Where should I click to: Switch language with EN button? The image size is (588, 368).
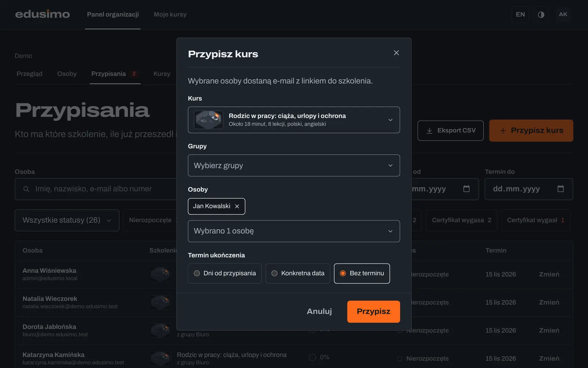point(520,14)
